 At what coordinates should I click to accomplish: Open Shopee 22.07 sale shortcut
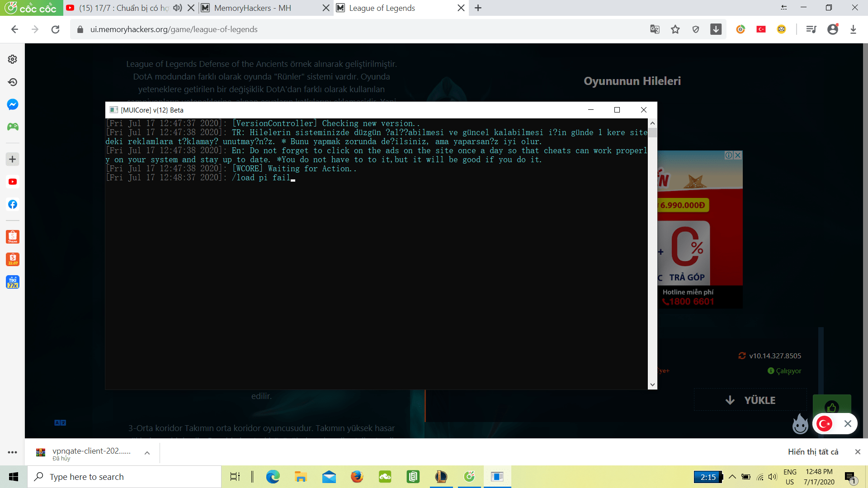click(x=13, y=259)
